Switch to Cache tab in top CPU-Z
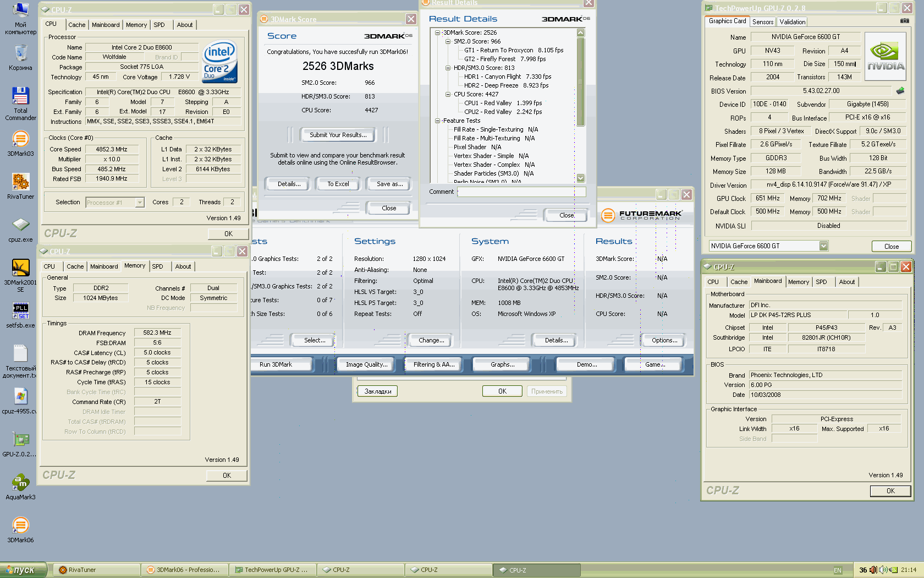924x578 pixels. tap(76, 25)
